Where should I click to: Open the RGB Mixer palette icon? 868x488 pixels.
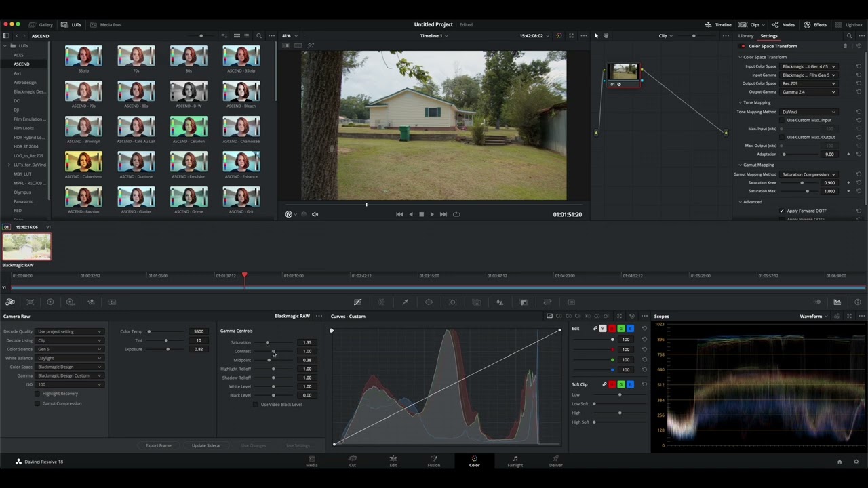pos(91,302)
